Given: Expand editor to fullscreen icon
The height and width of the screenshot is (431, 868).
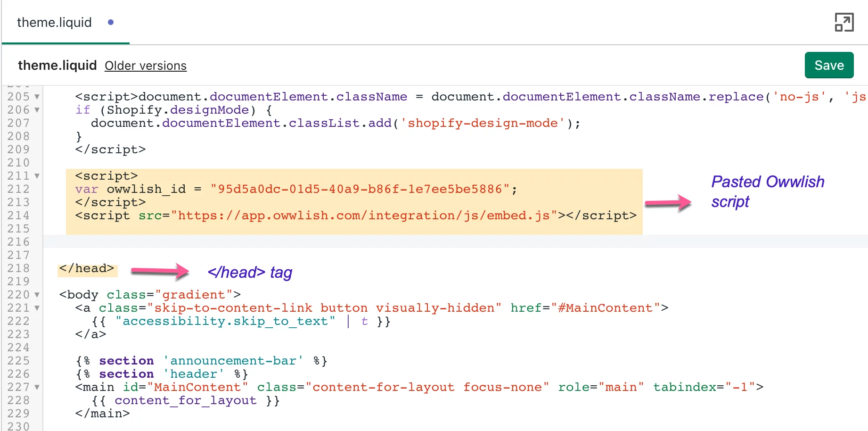Looking at the screenshot, I should click(x=844, y=22).
